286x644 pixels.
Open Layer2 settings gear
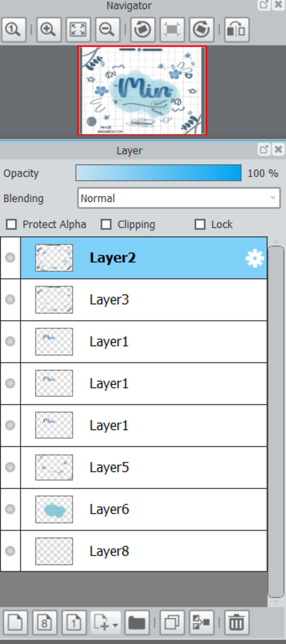(255, 258)
